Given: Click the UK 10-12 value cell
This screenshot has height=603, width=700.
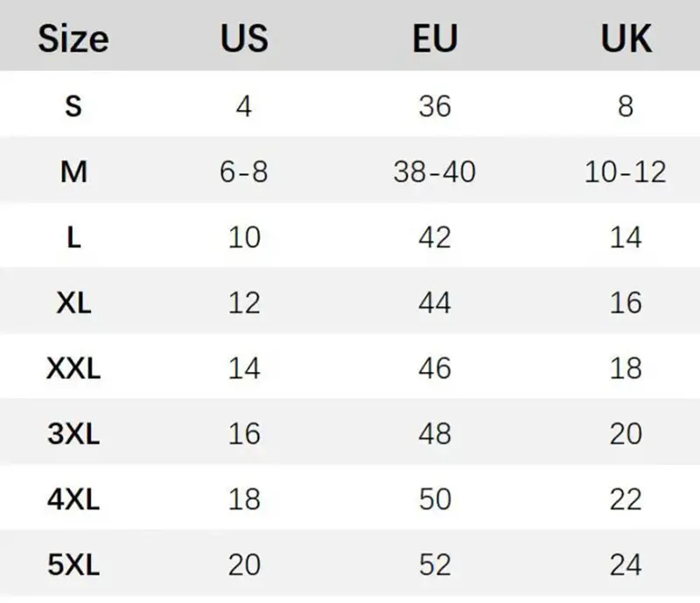Looking at the screenshot, I should (626, 172).
